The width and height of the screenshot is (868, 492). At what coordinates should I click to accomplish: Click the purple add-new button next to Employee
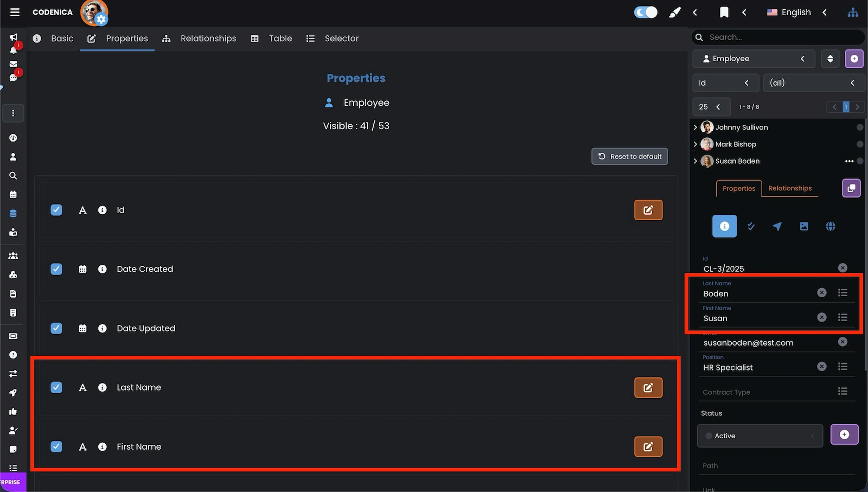[854, 59]
